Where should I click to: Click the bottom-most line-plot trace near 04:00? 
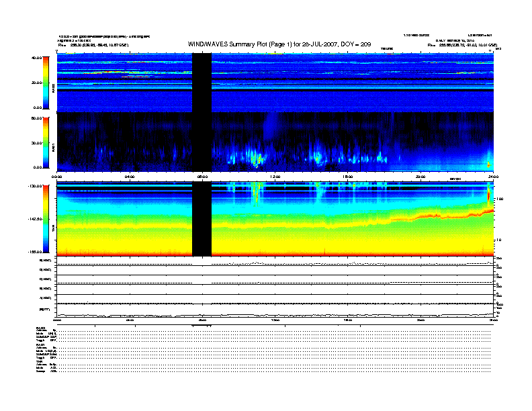coord(130,316)
